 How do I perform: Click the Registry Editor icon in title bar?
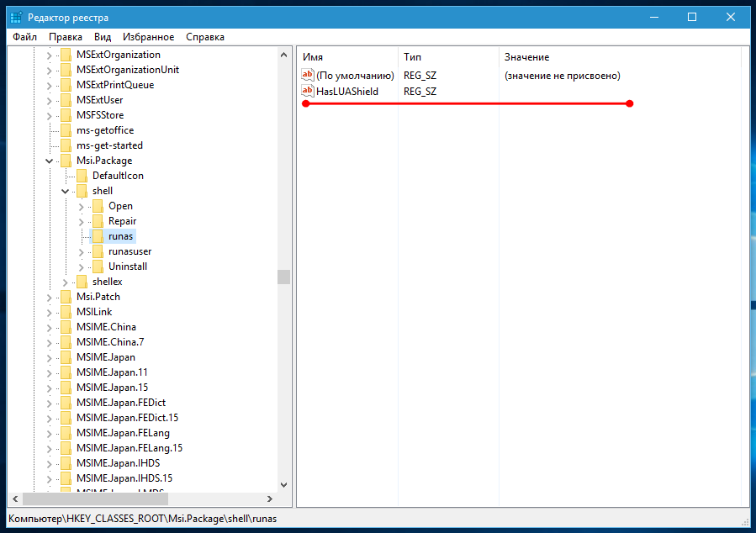tap(16, 17)
